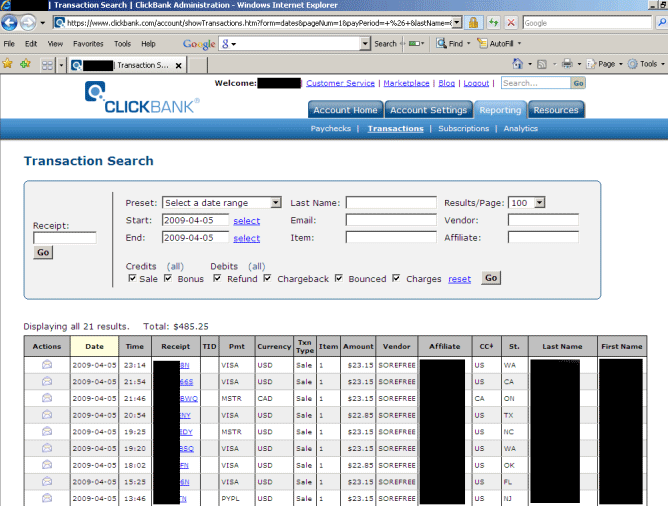Viewport: 668px width, 506px height.
Task: Click the browser Forward arrow button
Action: [x=28, y=23]
